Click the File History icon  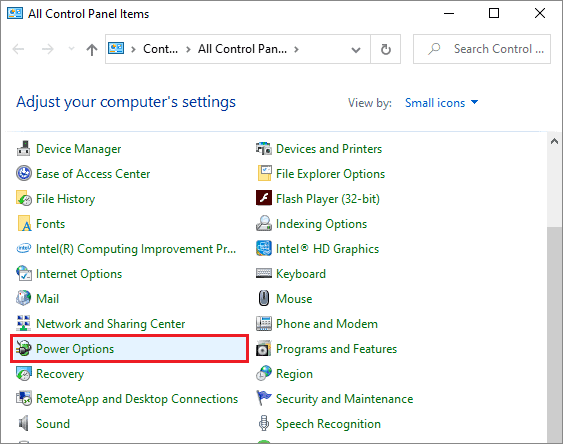[24, 198]
